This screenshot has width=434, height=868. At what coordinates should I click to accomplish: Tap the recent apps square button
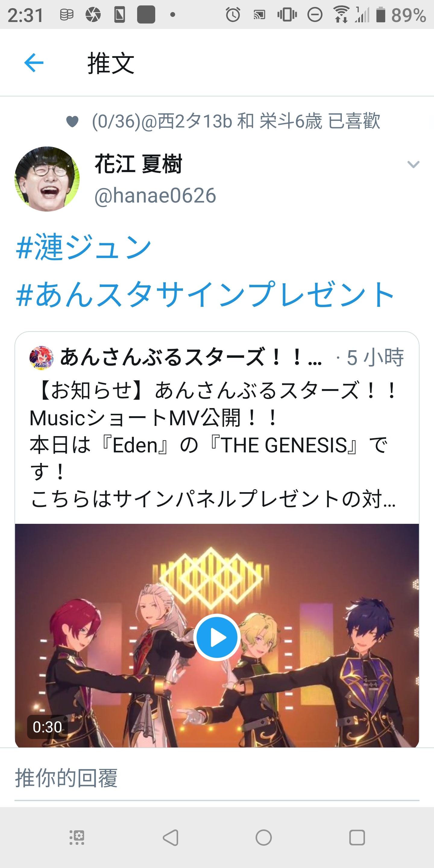point(357,837)
